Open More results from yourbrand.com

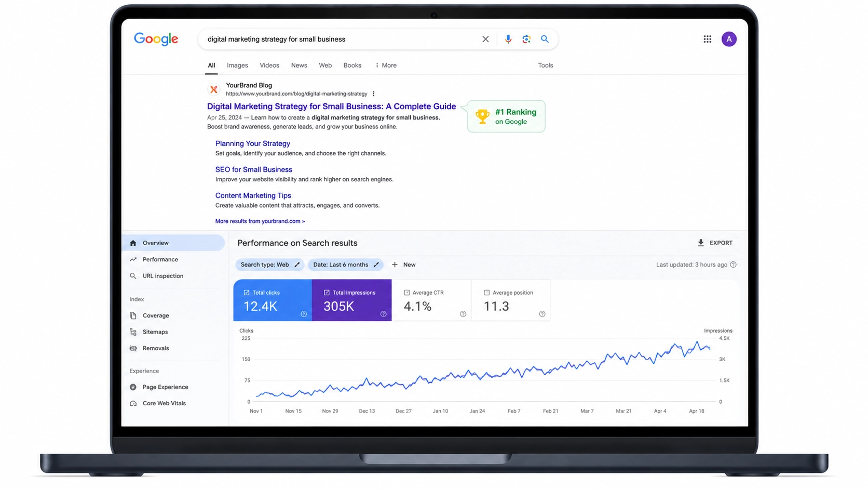coord(260,221)
